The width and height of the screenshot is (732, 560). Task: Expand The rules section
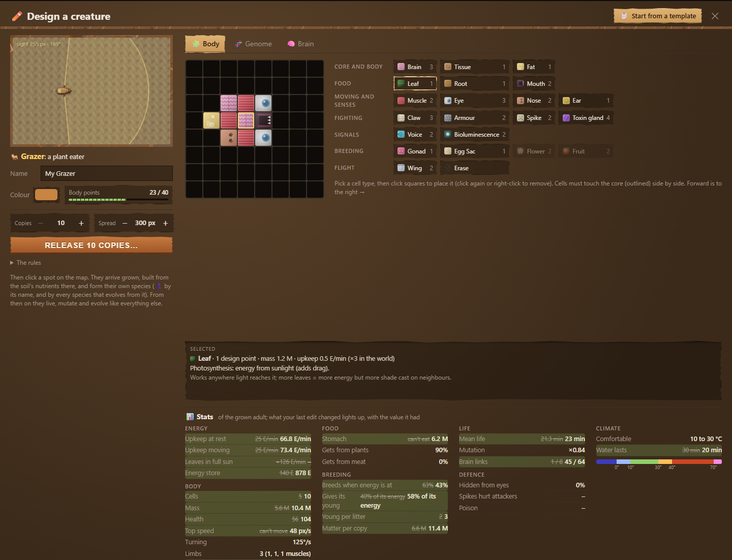tap(25, 263)
